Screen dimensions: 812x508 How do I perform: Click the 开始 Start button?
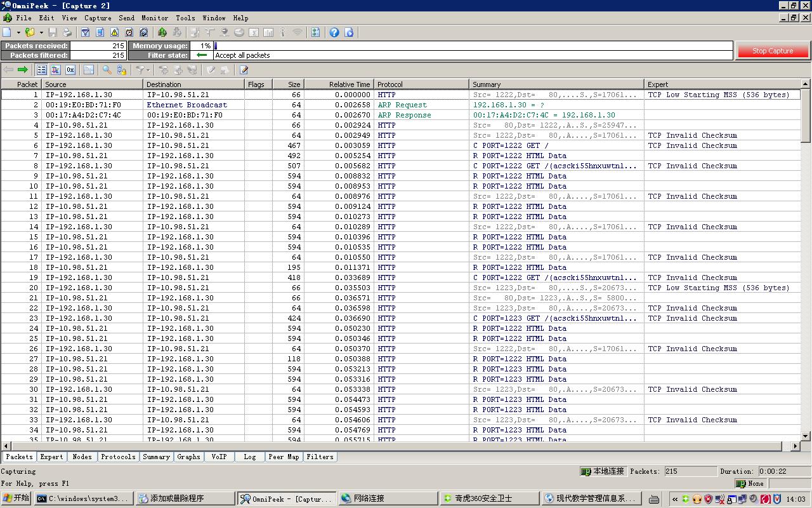16,498
